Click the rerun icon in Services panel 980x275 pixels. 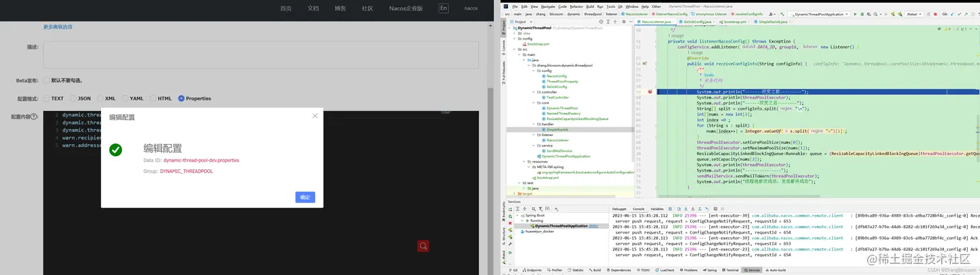point(510,209)
